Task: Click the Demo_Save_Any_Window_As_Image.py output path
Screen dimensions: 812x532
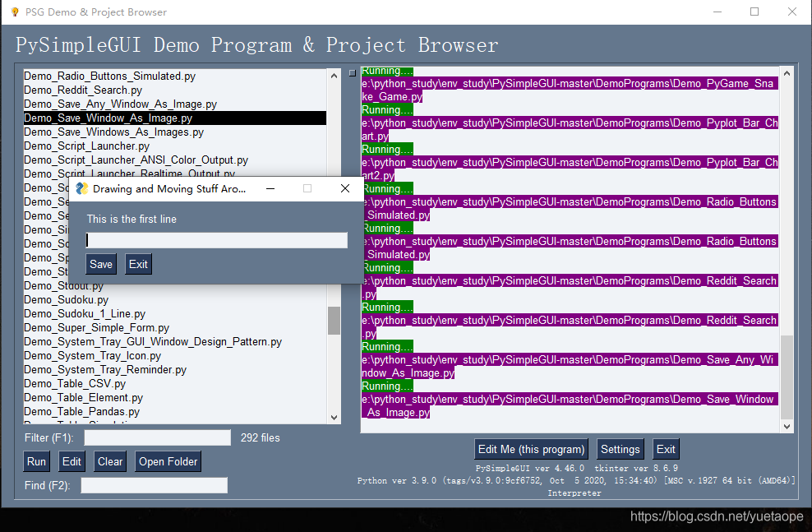Action: pos(570,366)
